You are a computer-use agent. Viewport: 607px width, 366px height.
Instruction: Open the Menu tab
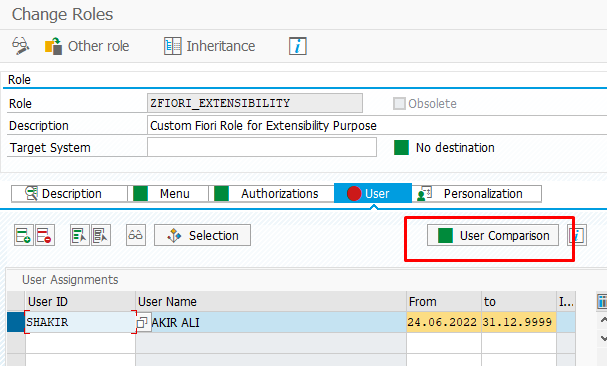168,193
